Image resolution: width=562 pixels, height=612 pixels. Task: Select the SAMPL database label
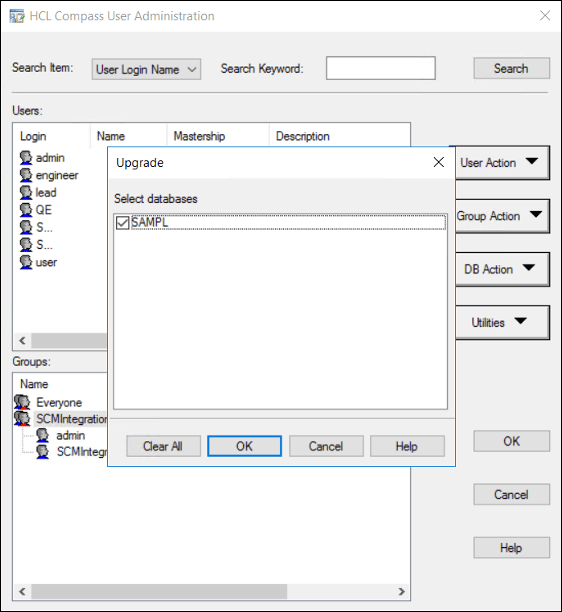(x=150, y=222)
